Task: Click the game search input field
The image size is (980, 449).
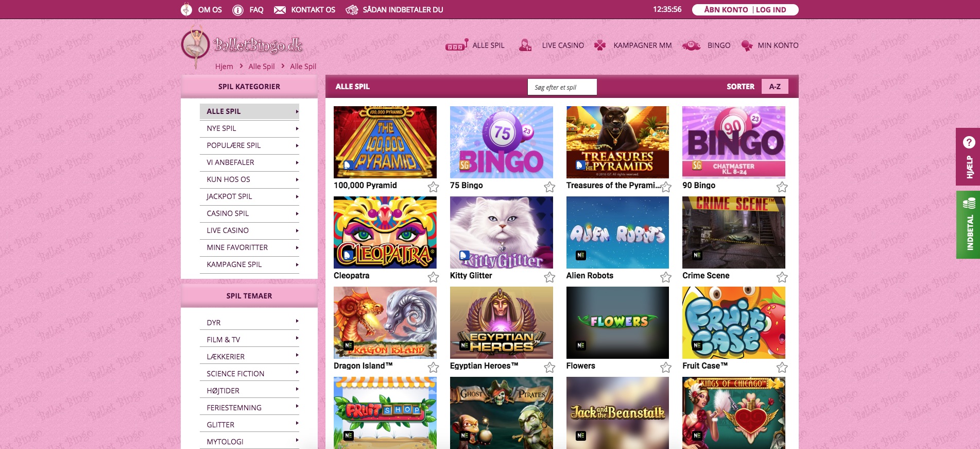Action: click(562, 87)
